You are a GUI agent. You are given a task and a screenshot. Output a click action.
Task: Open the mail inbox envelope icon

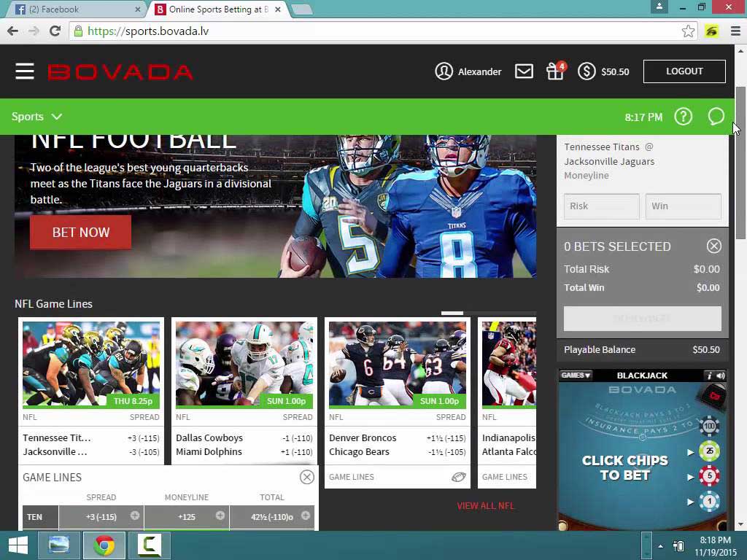pos(524,71)
